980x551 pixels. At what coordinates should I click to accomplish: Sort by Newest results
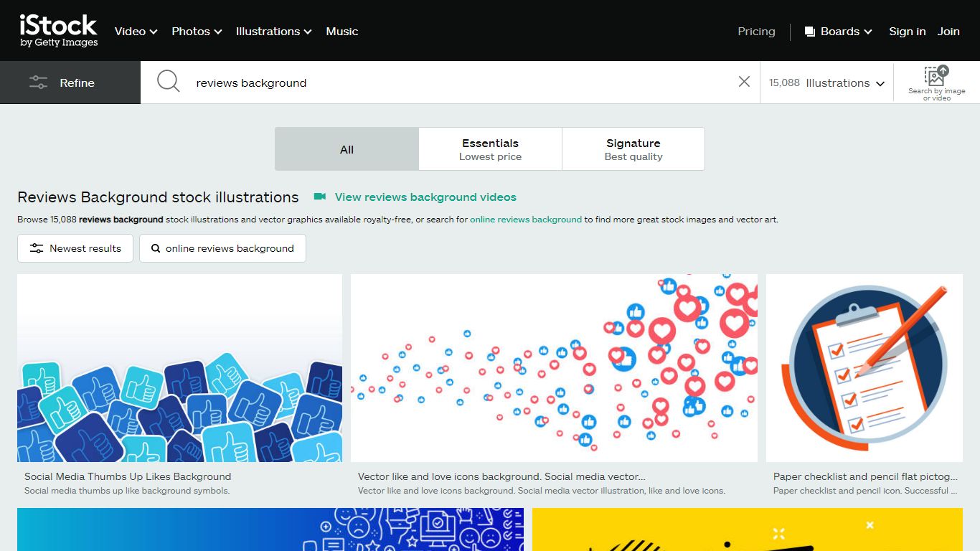75,248
